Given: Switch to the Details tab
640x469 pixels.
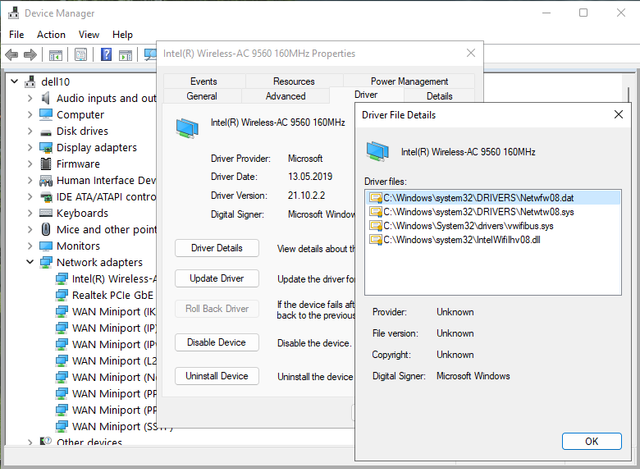Looking at the screenshot, I should tap(439, 96).
